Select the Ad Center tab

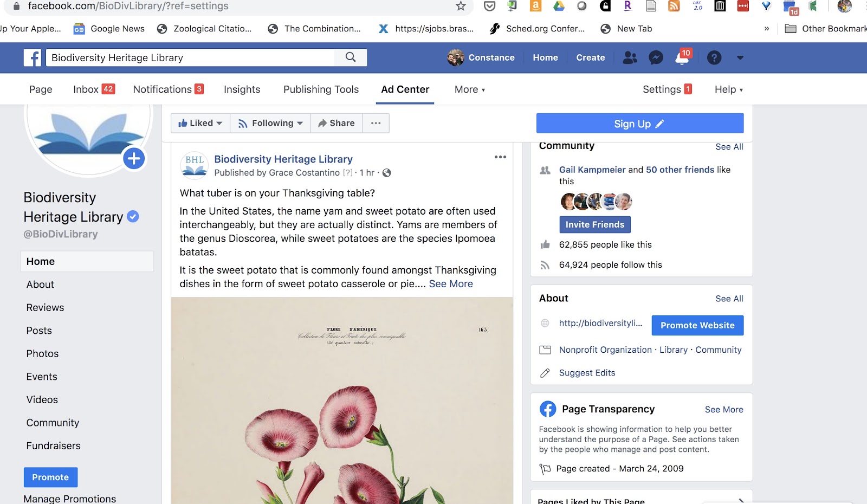point(405,89)
